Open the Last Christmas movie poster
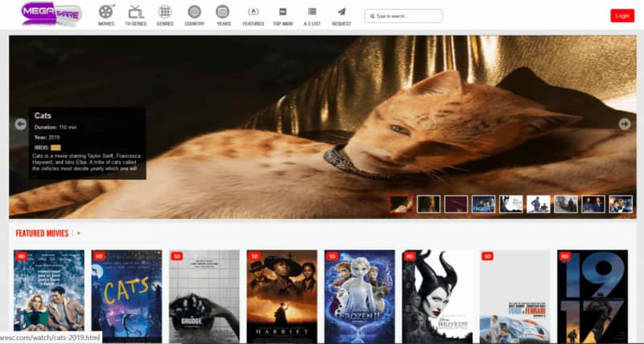This screenshot has height=344, width=644. (x=49, y=296)
